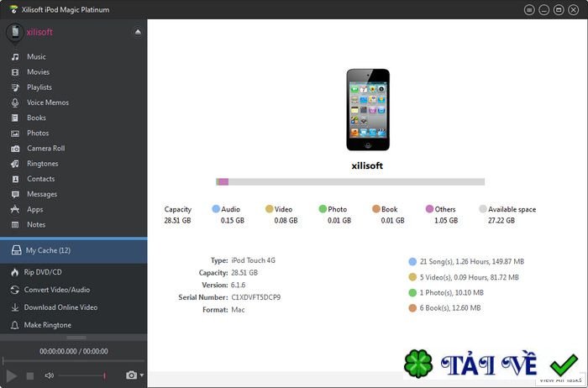Image resolution: width=588 pixels, height=388 pixels.
Task: Click the Ringtones icon in sidebar
Action: pyautogui.click(x=15, y=164)
